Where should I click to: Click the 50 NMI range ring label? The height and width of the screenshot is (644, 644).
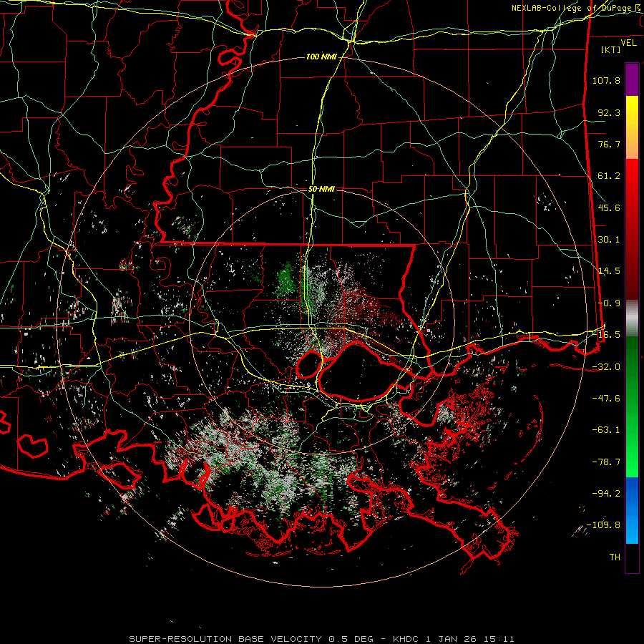click(321, 190)
